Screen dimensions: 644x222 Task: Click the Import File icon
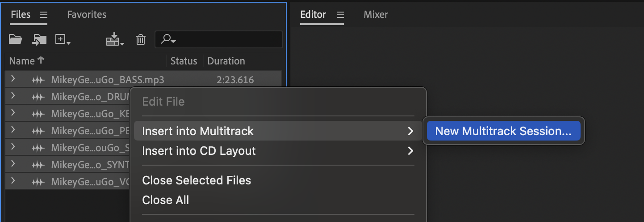[39, 39]
